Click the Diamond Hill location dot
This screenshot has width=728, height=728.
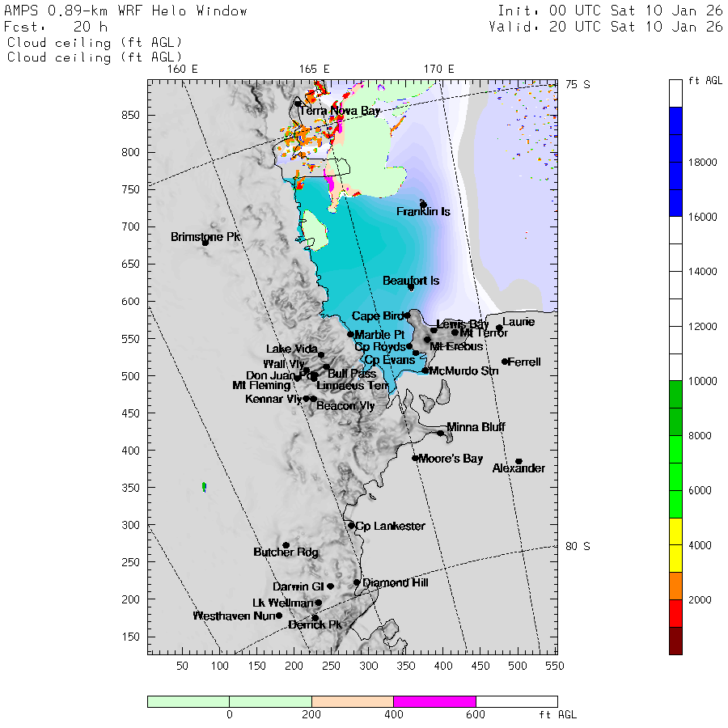[357, 582]
